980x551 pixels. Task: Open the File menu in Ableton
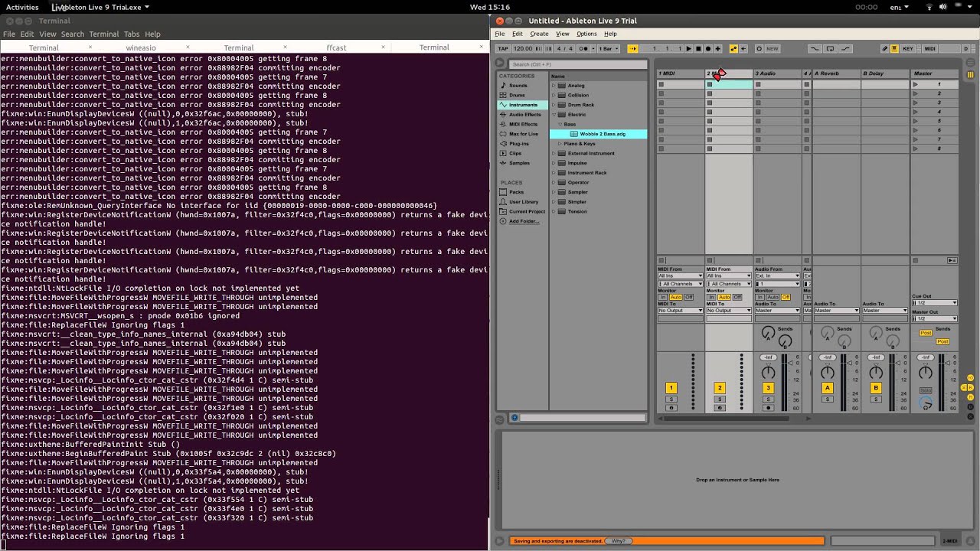(500, 34)
